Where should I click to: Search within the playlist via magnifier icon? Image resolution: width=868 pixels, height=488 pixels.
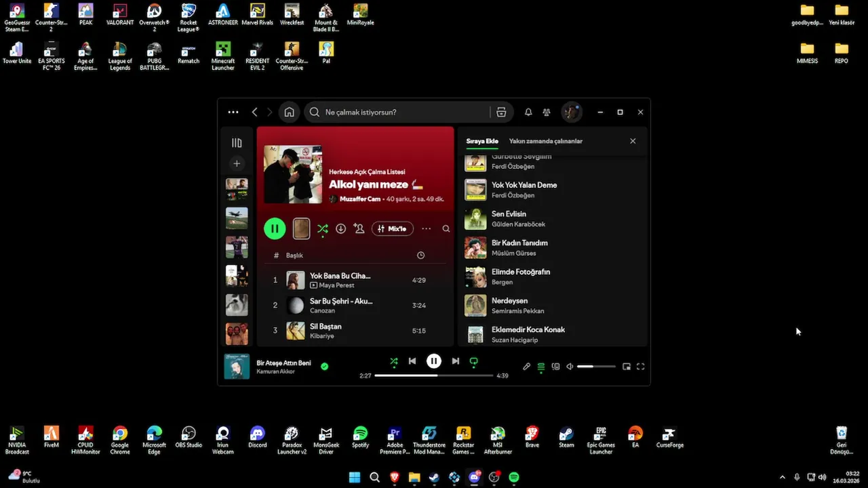click(x=446, y=228)
